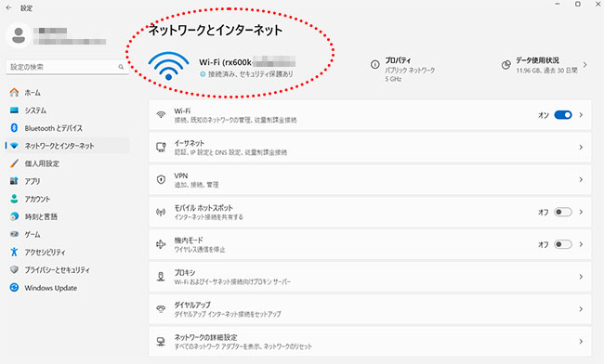Screen dimensions: 604x364
Task: Open the プロキシ settings label
Action: pos(185,272)
